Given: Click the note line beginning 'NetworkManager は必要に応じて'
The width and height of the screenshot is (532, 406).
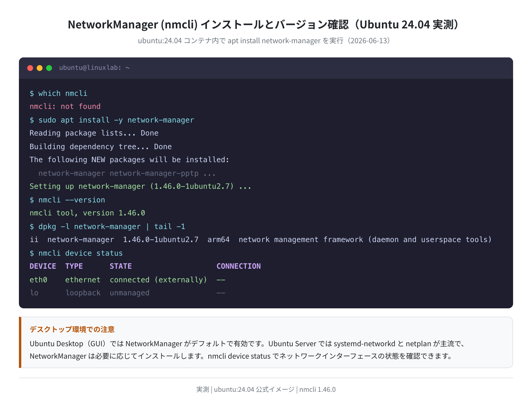Looking at the screenshot, I should pos(242,356).
